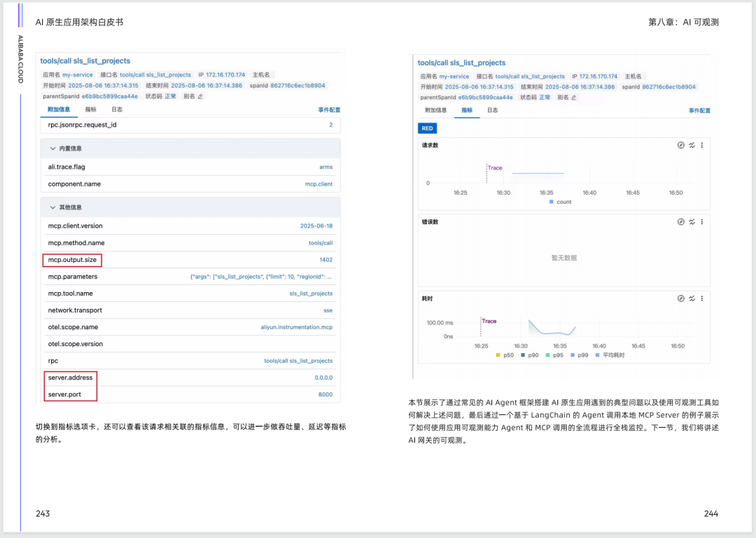
Task: Click the trend-line icon in the 请求数 chart
Action: pos(692,145)
